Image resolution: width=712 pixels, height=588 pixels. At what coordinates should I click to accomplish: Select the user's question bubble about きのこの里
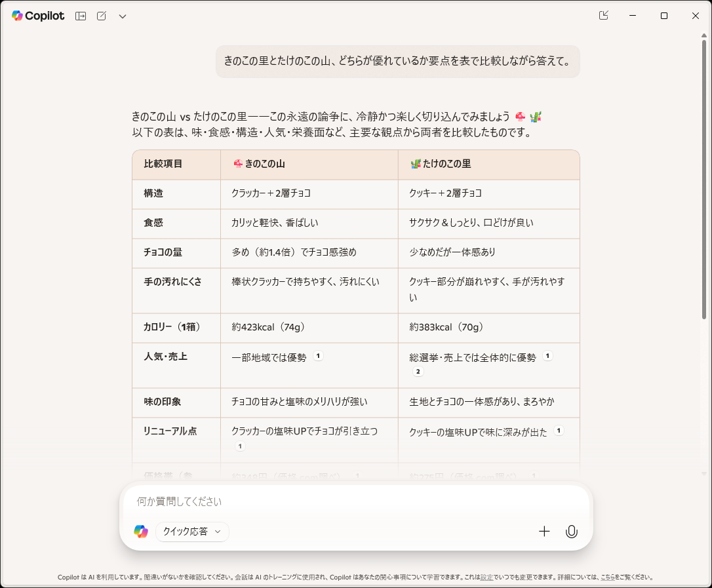(397, 61)
